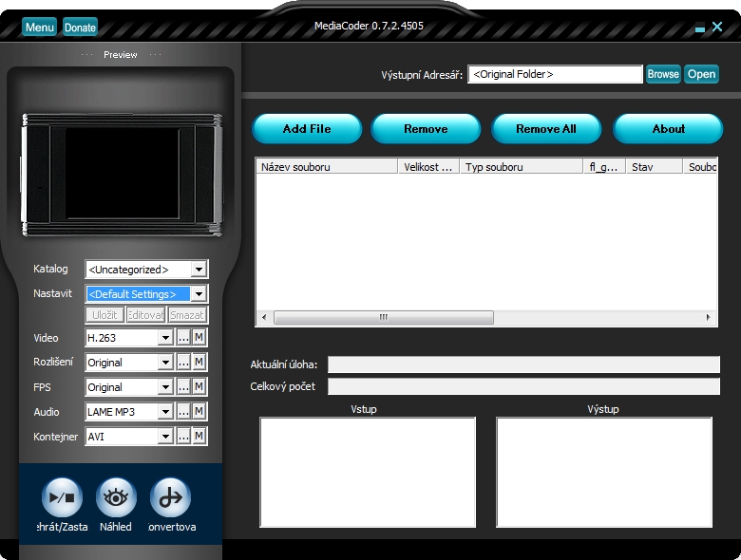Click the file list horizontal scrollbar thumb

coord(384,317)
